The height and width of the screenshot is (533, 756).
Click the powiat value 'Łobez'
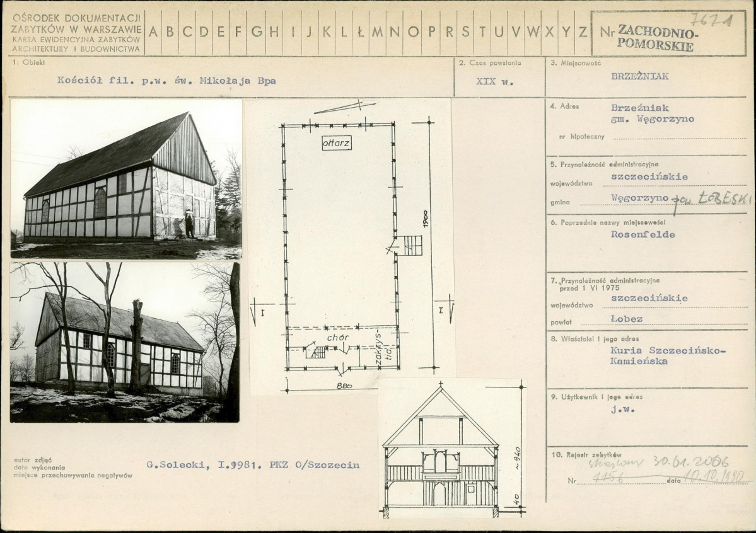(627, 319)
